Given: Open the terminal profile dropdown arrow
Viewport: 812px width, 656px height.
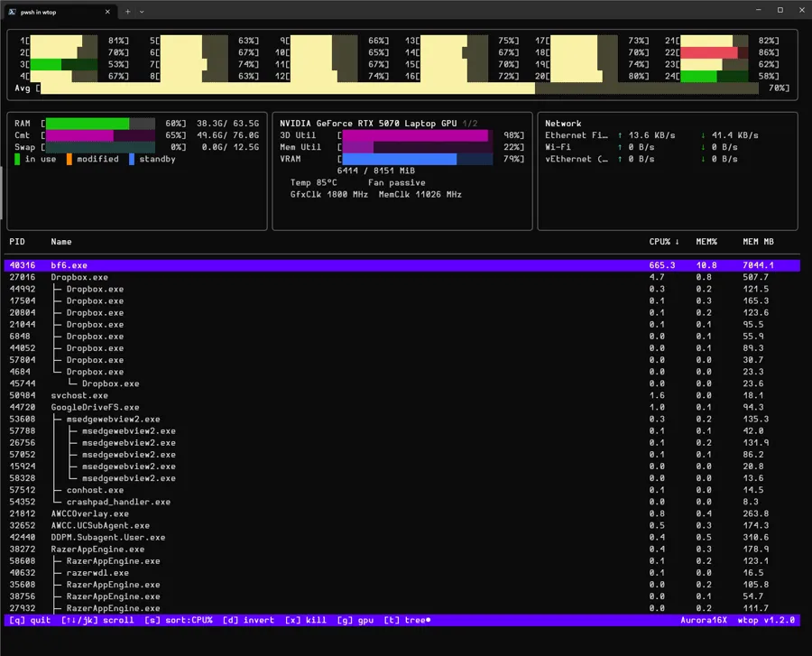Looking at the screenshot, I should (142, 12).
